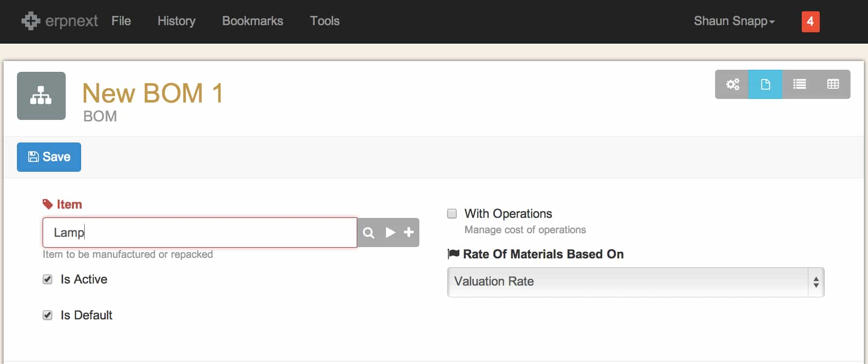Click the 'Item to be manufactured or repacked' hint
This screenshot has height=364, width=868.
[128, 254]
